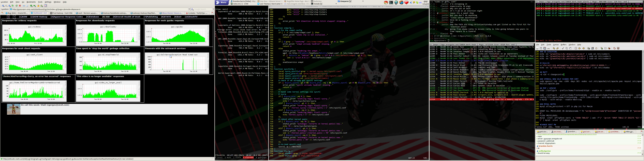644x161 pixels.
Task: Expand the Konsole [6] taskbar group arrow
Action: (x=336, y=4)
